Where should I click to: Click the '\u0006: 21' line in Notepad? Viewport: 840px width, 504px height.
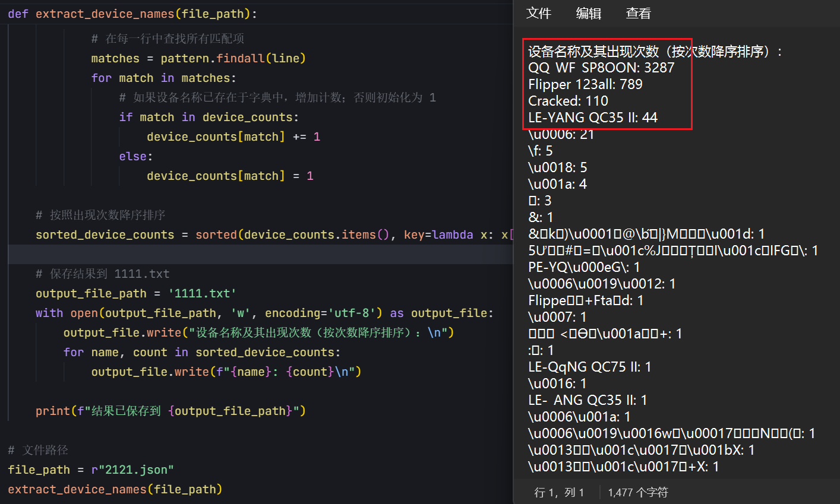tap(561, 134)
